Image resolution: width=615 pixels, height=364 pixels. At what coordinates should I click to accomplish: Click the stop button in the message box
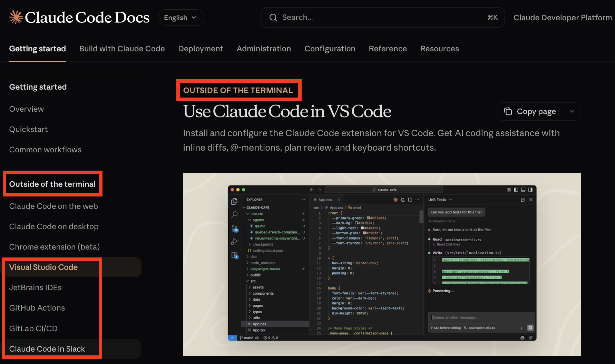[x=530, y=328]
